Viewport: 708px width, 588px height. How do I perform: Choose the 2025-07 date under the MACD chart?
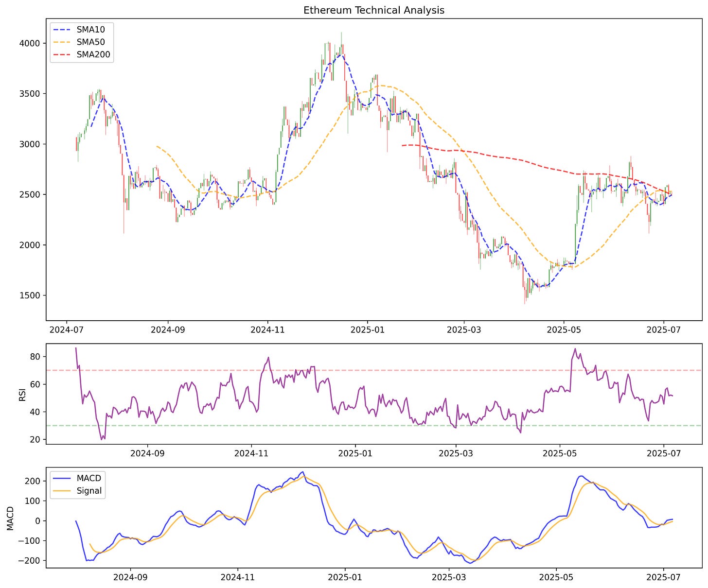pos(664,577)
